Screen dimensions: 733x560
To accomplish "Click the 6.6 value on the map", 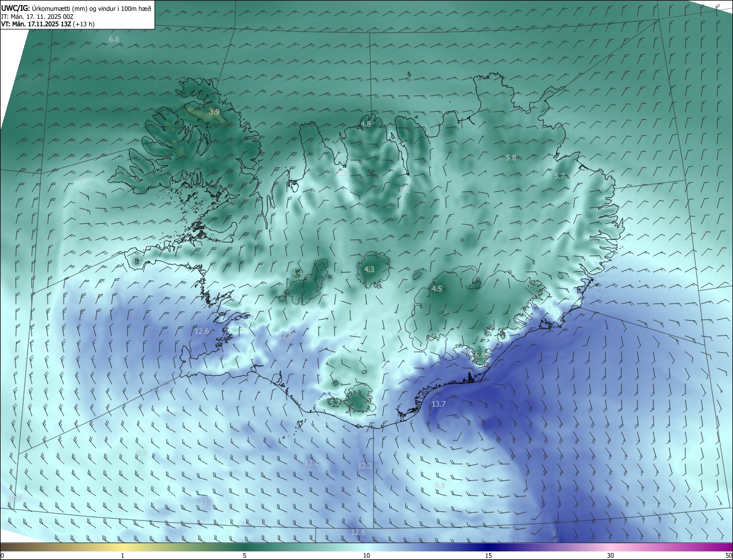I will click(114, 39).
